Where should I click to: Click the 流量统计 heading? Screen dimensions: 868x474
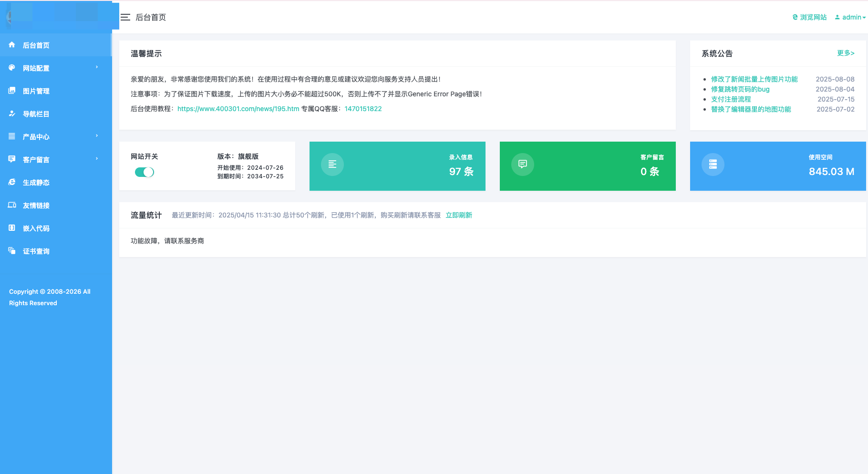click(146, 215)
